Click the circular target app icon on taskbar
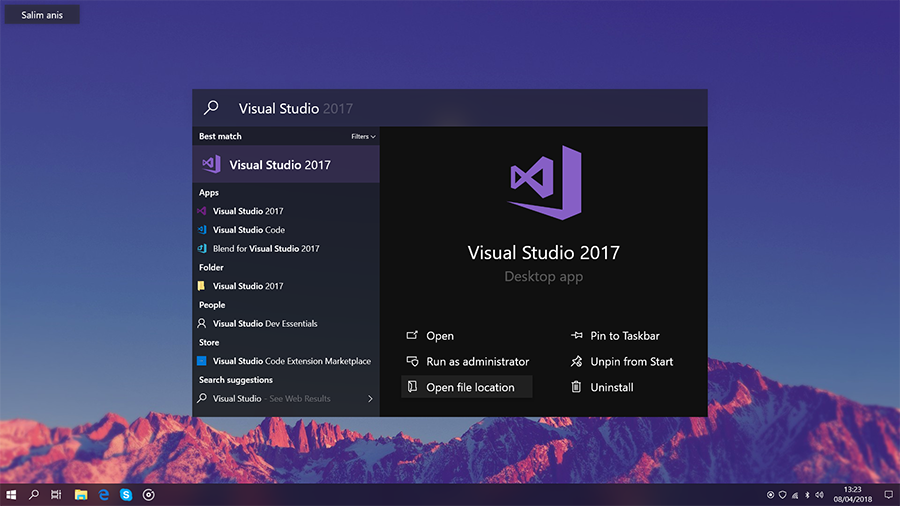The width and height of the screenshot is (900, 506). coord(149,495)
